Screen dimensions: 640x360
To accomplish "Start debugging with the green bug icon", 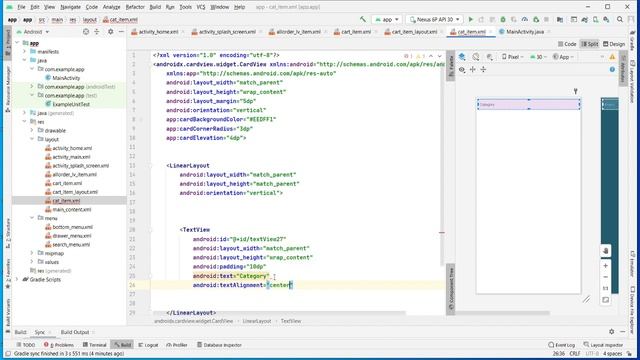I will pos(503,20).
